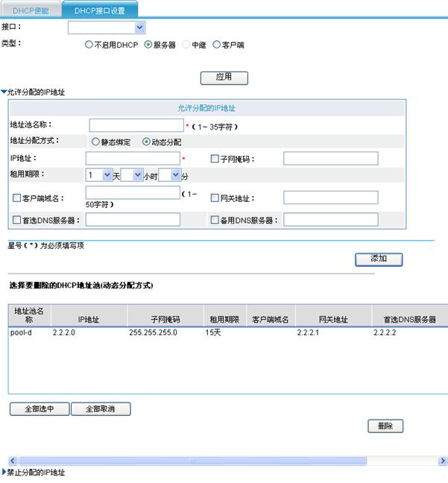The width and height of the screenshot is (448, 483).
Task: Click the 2.2.2.1 gateway cell
Action: coord(308,332)
